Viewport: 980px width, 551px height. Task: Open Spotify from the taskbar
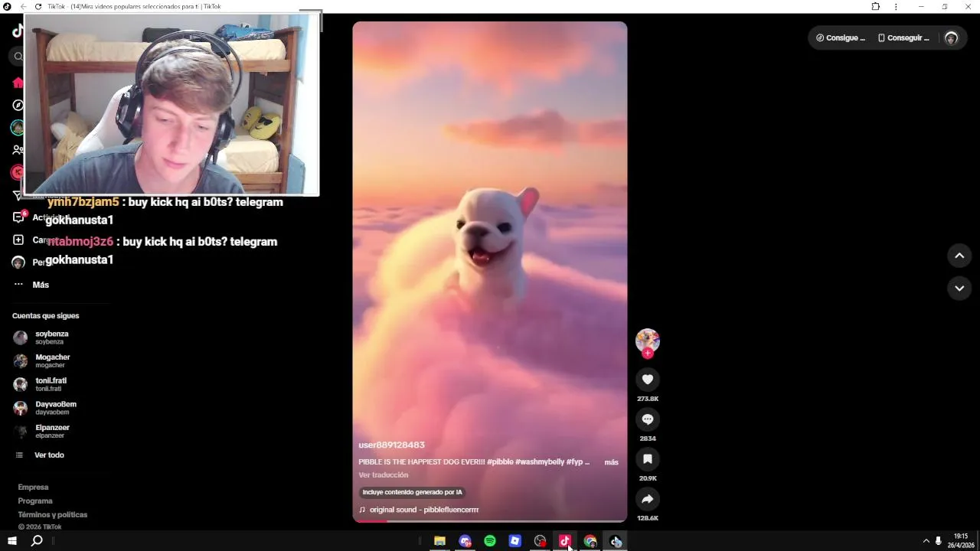pos(490,541)
